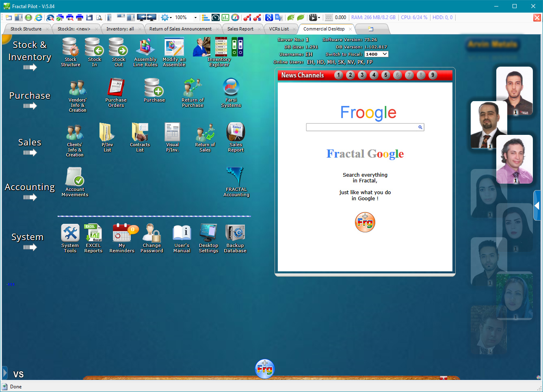Select news channel 5
The width and height of the screenshot is (543, 392).
pyautogui.click(x=386, y=75)
